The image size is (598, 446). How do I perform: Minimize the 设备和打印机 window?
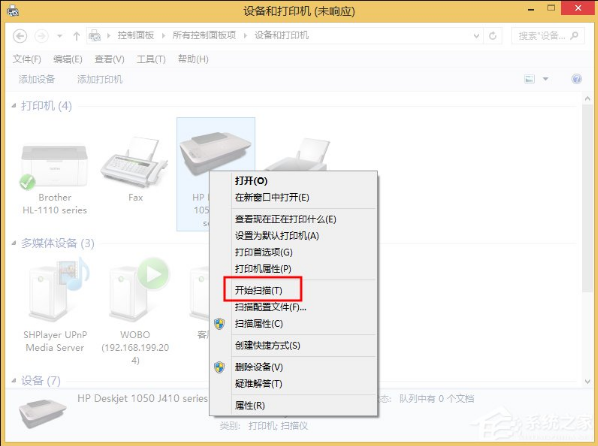[x=531, y=9]
